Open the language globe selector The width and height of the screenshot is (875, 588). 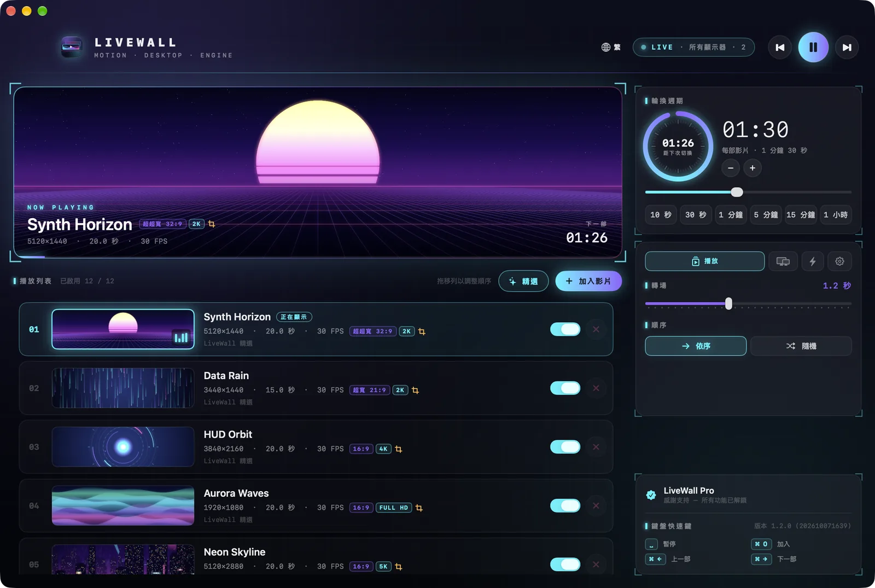pyautogui.click(x=611, y=47)
